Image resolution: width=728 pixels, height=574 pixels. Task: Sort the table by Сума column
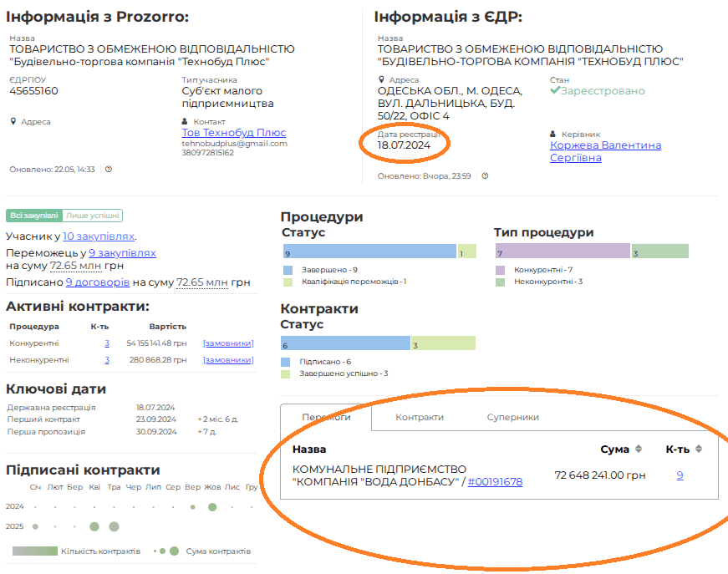[639, 449]
